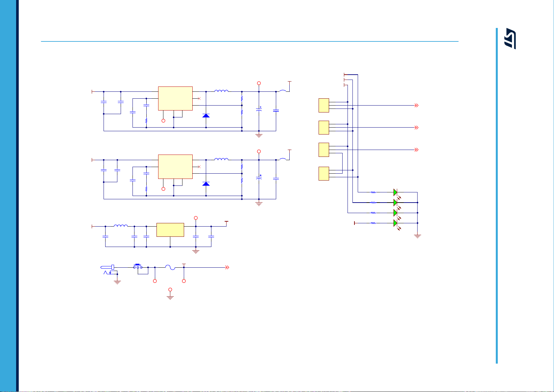The height and width of the screenshot is (392, 554).
Task: Click the ground symbol of the top converter
Action: click(x=259, y=135)
